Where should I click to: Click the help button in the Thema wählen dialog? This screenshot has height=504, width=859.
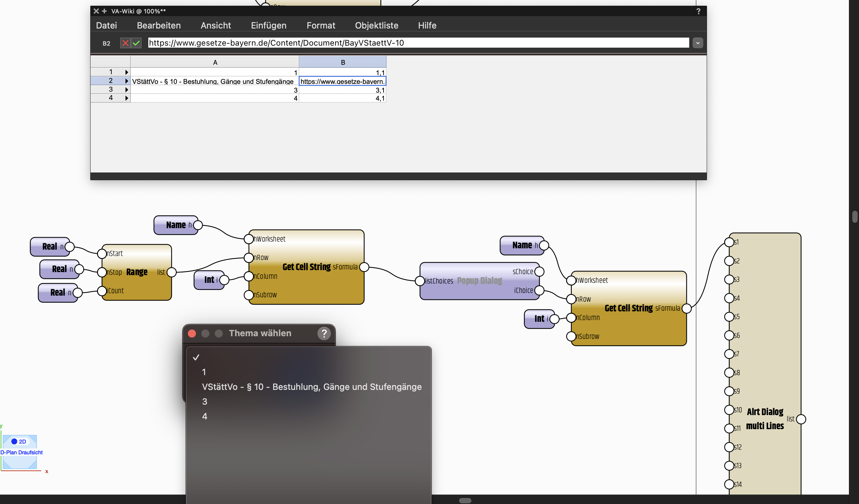click(324, 333)
